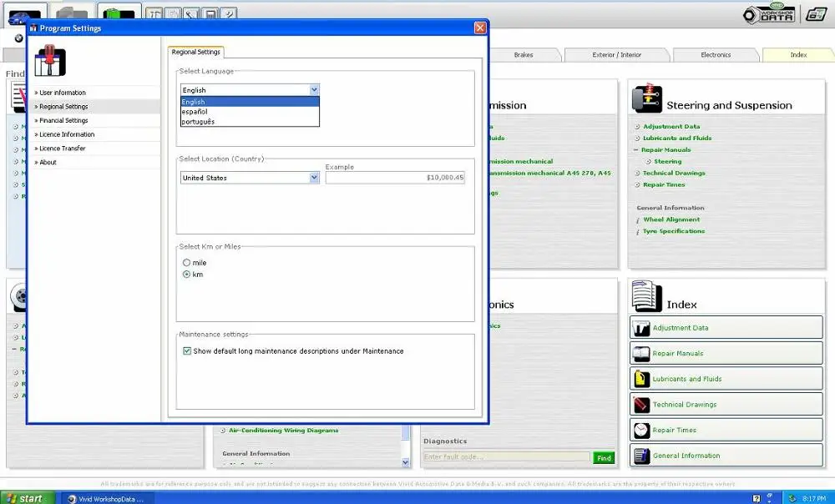Close the Program Settings dialog
Screen dimensions: 835x504
tap(480, 28)
